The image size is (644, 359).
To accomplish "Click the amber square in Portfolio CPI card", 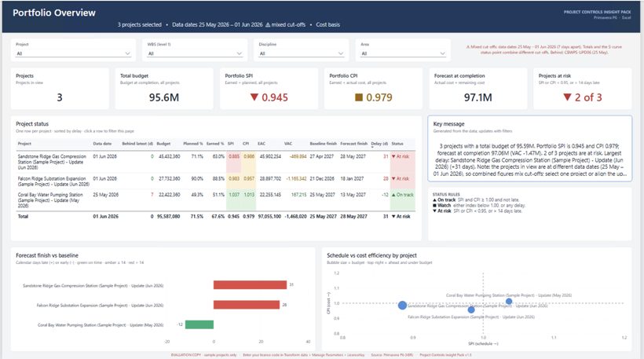I will [359, 97].
